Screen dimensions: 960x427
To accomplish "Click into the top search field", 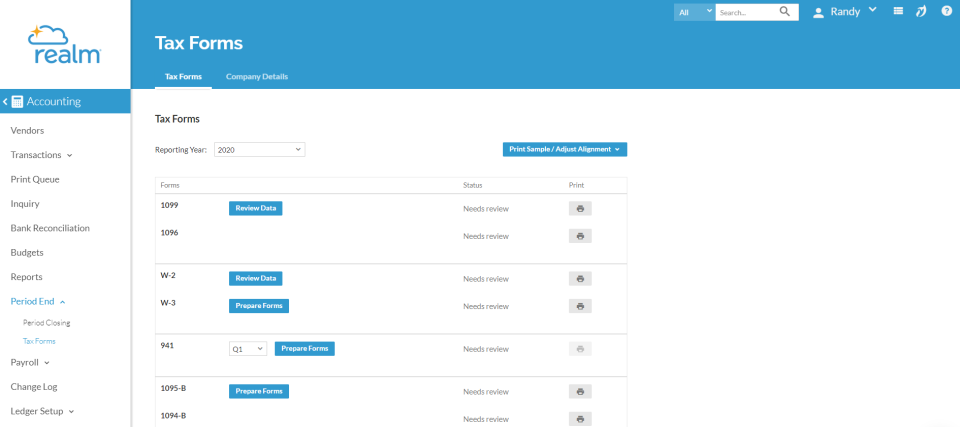I will pyautogui.click(x=746, y=12).
